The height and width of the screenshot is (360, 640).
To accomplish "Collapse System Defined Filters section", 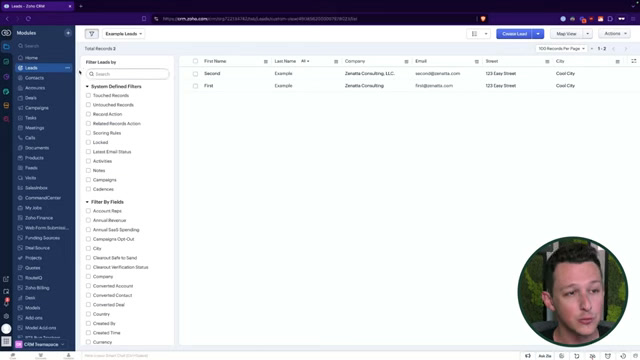I will click(87, 87).
